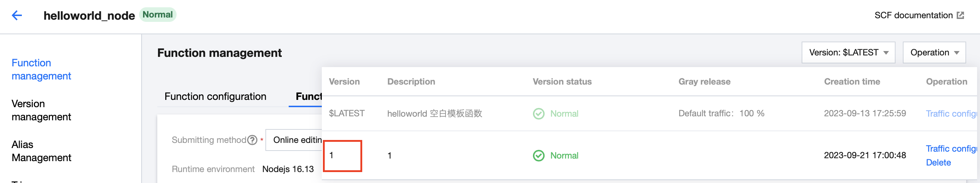Click the Submitting method help icon
The image size is (980, 183).
[252, 140]
